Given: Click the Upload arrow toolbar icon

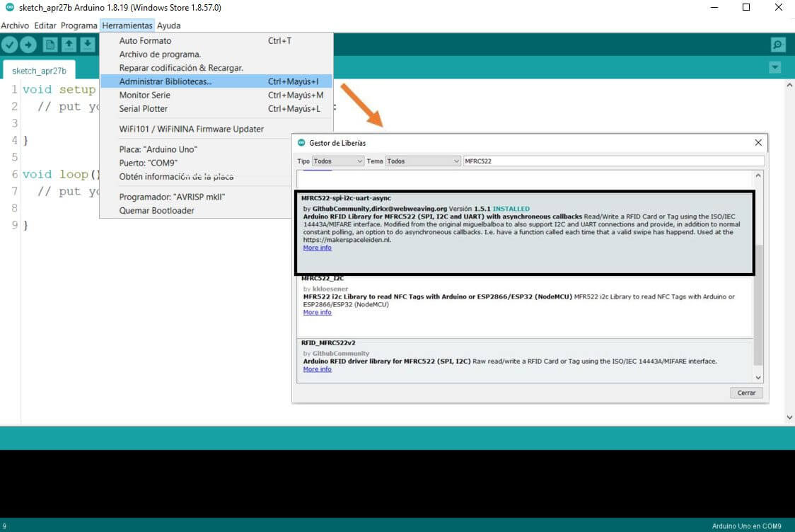Looking at the screenshot, I should pyautogui.click(x=28, y=45).
